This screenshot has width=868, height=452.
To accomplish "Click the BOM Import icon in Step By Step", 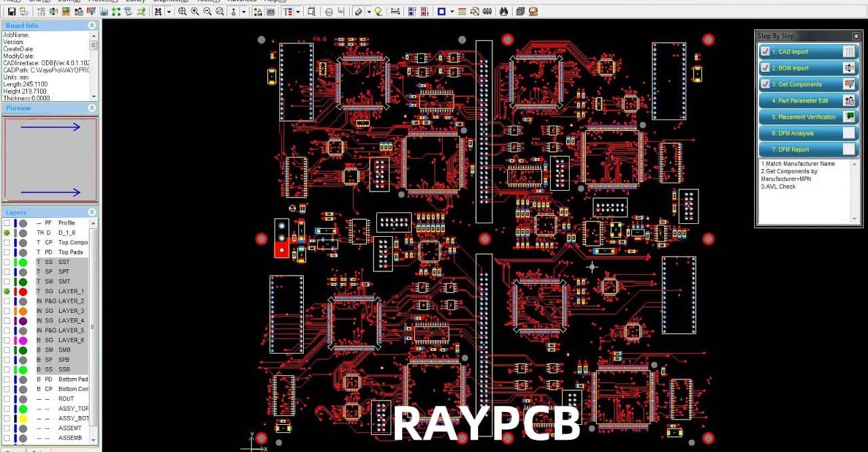I will point(851,67).
